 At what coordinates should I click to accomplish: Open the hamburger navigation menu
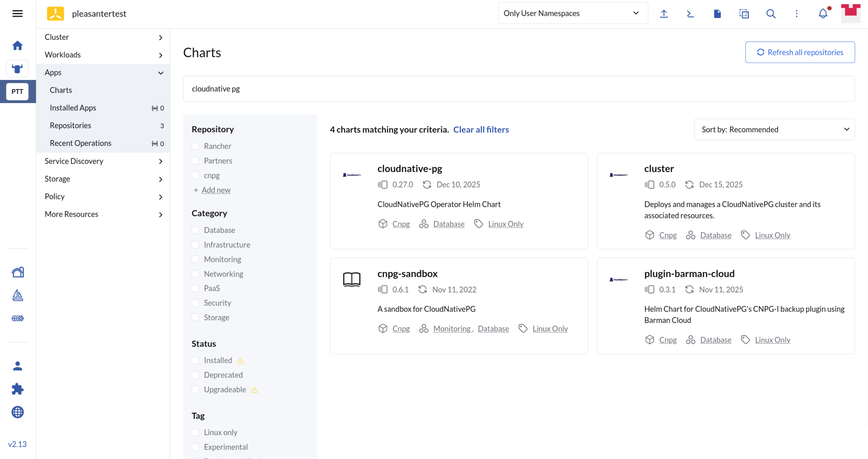pyautogui.click(x=17, y=14)
